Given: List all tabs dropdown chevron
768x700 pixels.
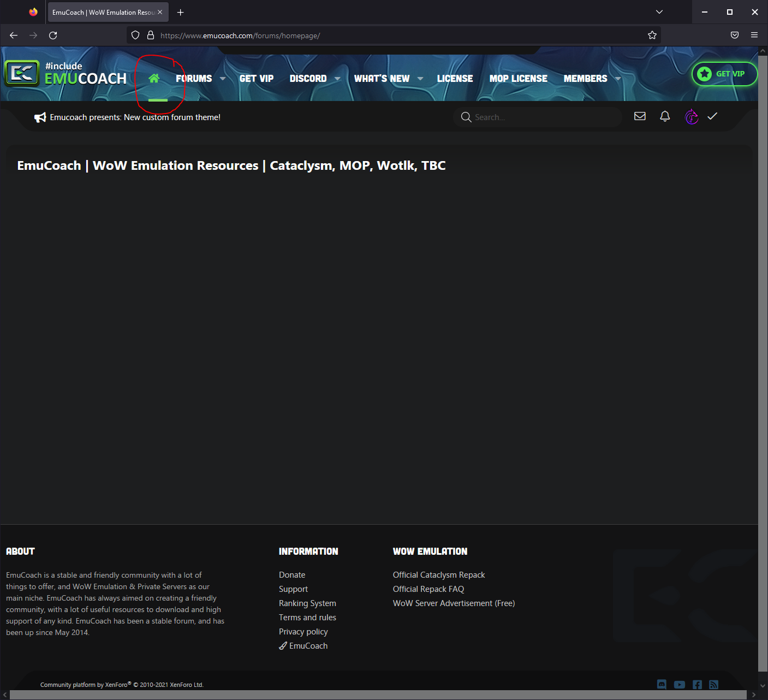Looking at the screenshot, I should click(x=659, y=12).
